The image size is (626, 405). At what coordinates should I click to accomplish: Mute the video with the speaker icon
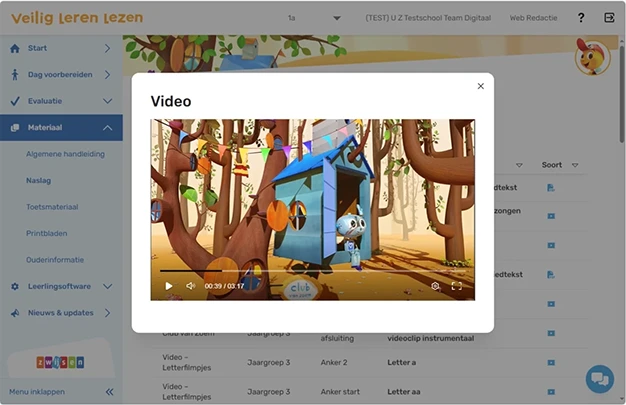coord(191,286)
